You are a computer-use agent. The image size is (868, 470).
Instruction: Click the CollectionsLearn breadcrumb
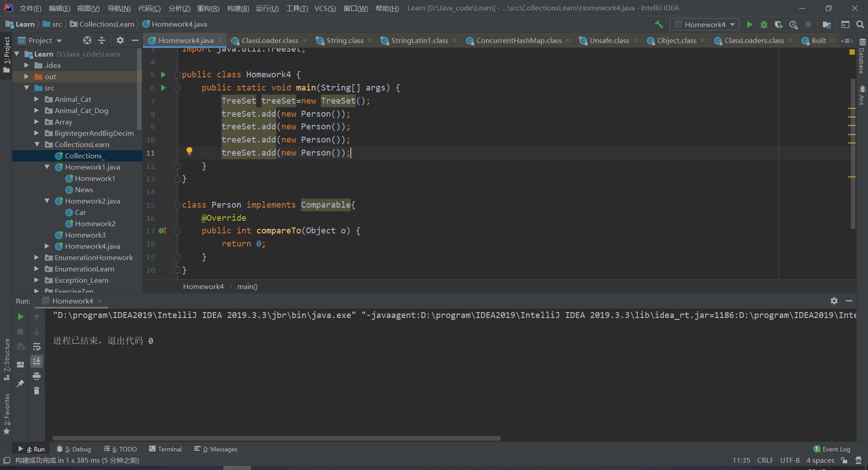click(102, 24)
